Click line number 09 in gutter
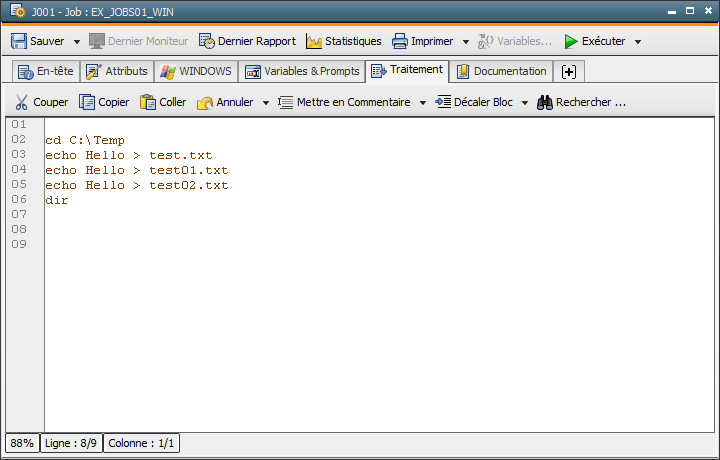 [x=19, y=244]
